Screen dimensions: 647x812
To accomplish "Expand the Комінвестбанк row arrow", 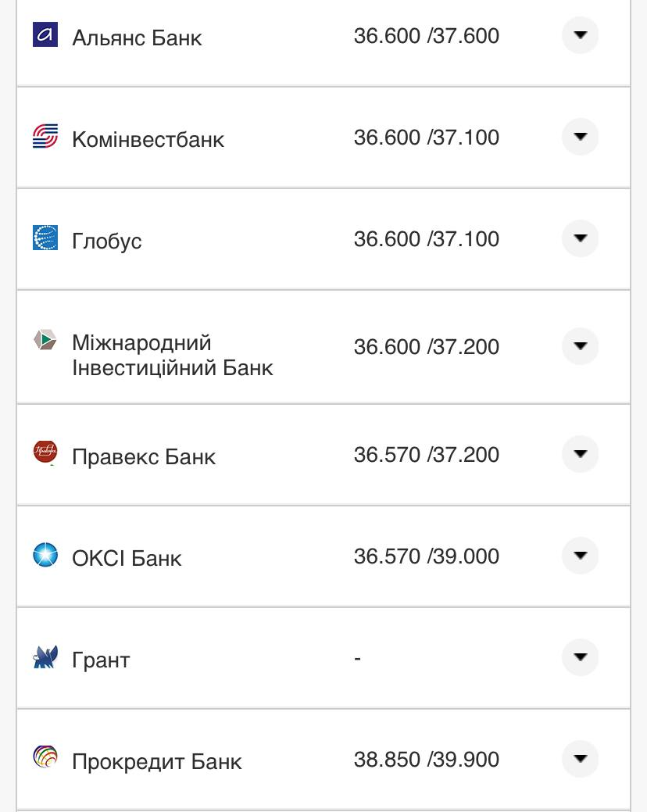I will (580, 137).
